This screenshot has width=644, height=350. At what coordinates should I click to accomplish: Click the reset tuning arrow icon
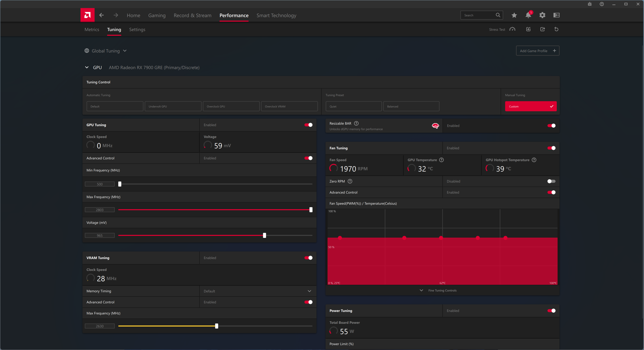556,29
